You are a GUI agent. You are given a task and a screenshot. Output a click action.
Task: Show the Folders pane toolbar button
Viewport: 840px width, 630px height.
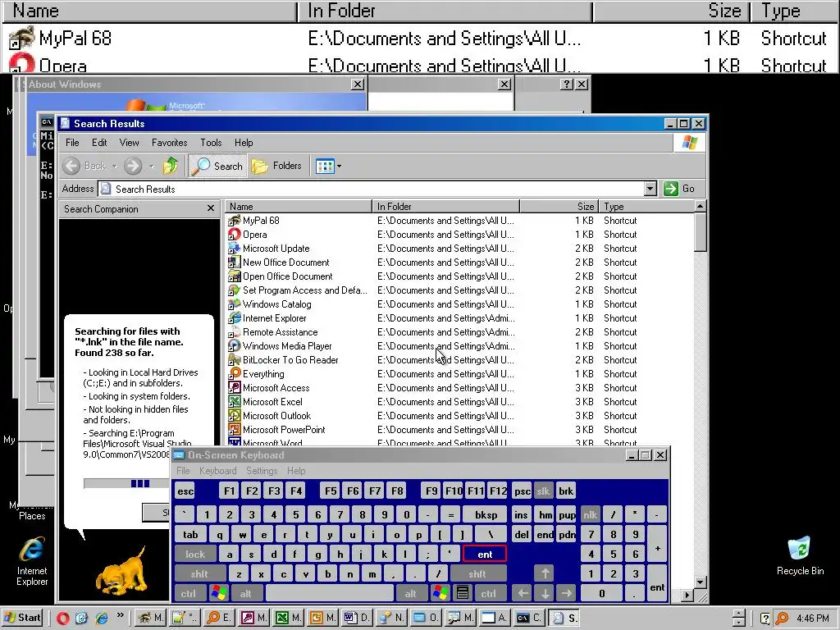(x=276, y=166)
